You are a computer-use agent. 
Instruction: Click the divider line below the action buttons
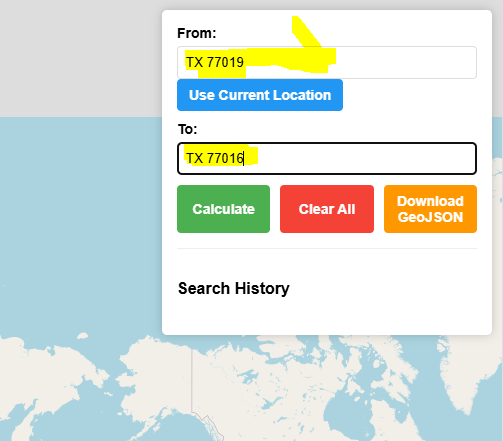pos(327,248)
